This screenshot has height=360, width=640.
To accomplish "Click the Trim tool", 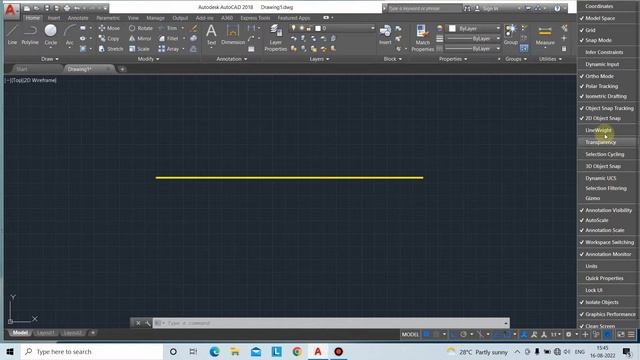I will (168, 28).
